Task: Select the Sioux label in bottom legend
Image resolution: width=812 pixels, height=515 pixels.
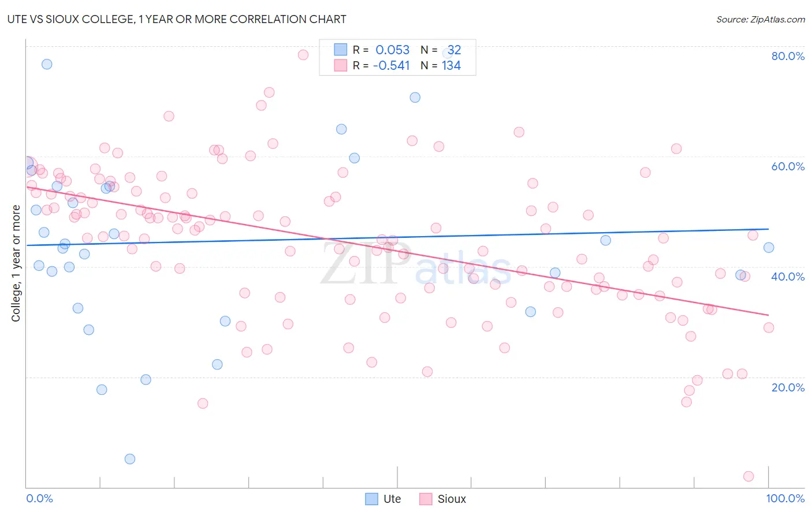Action: (x=452, y=499)
